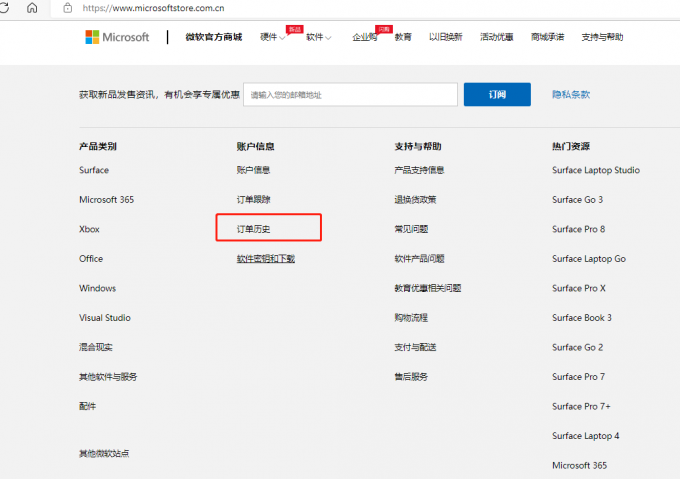Open the 隐私条款 link

[571, 94]
